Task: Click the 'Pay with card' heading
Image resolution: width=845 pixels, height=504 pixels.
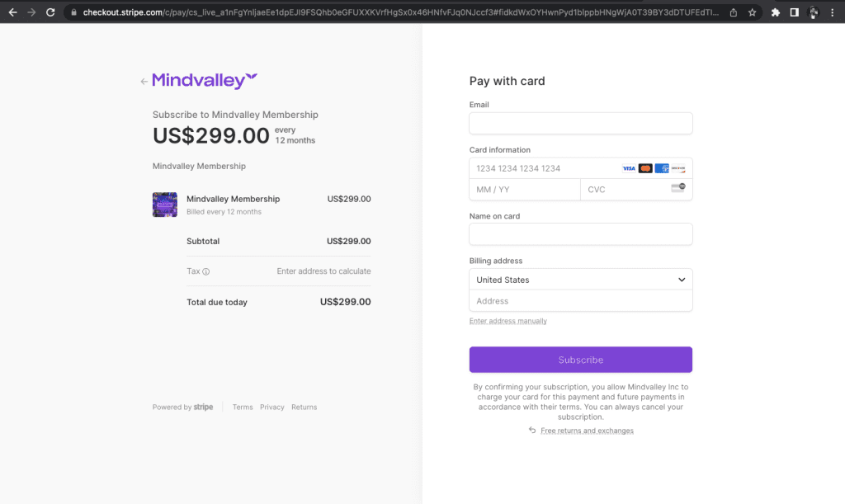Action: click(x=507, y=81)
